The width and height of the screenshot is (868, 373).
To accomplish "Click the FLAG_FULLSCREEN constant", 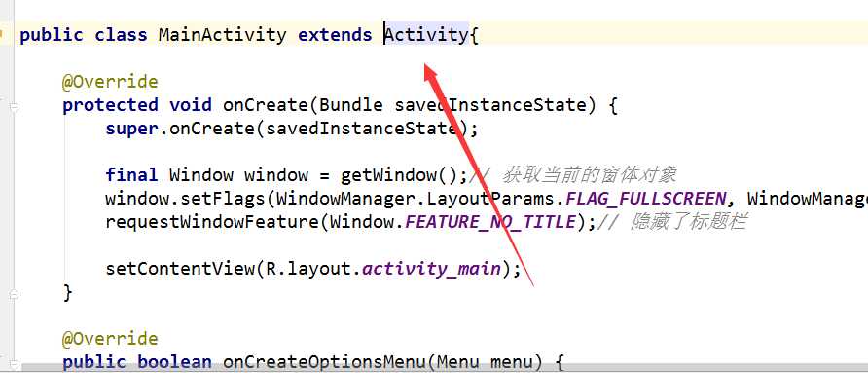I will pyautogui.click(x=645, y=199).
